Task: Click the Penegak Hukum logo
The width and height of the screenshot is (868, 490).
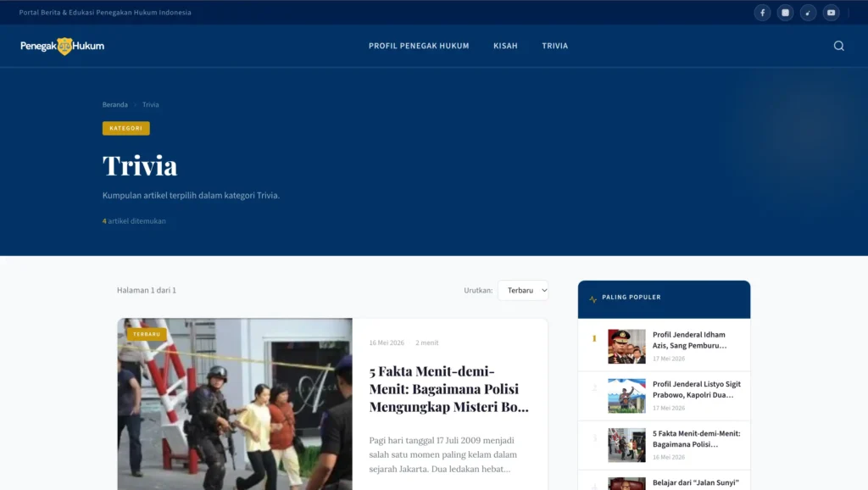Action: tap(62, 46)
